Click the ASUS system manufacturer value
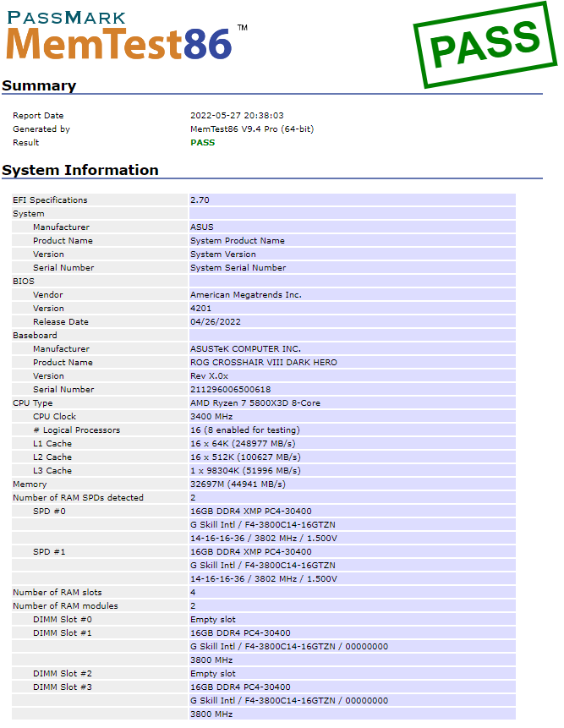 pyautogui.click(x=202, y=227)
